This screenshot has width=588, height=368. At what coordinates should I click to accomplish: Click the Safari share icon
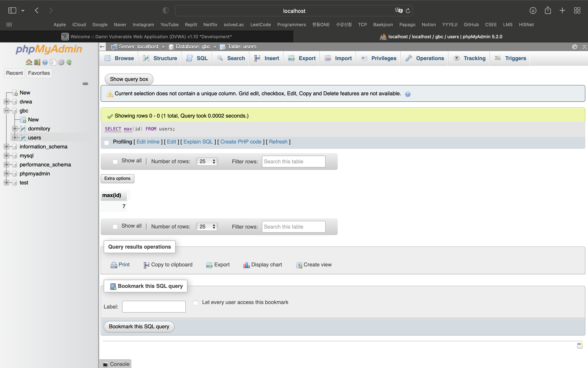pos(548,10)
